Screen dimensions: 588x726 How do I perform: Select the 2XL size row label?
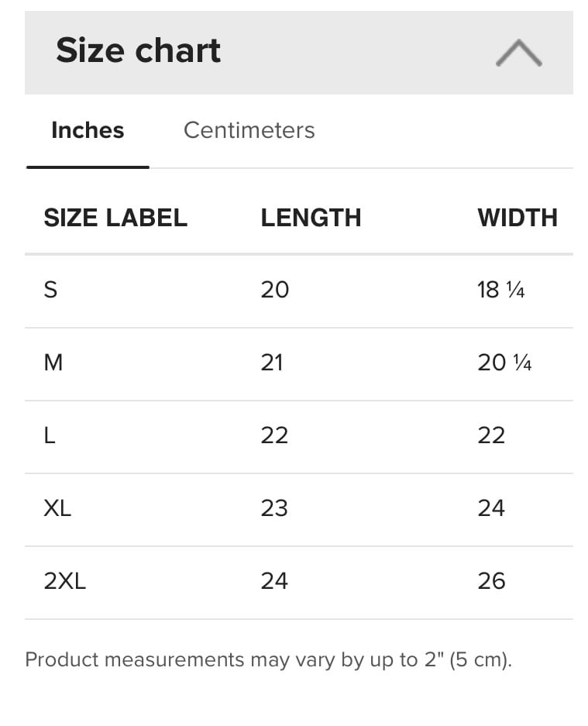[65, 581]
